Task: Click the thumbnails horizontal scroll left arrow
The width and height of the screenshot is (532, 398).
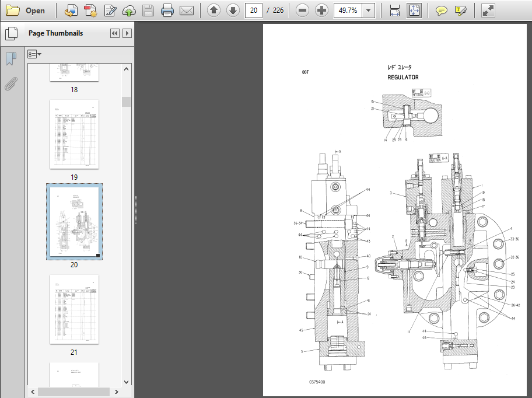Action: coord(33,392)
